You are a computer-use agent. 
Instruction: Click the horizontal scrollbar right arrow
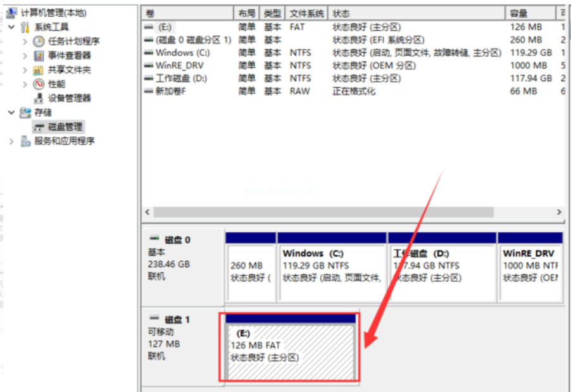click(x=559, y=212)
